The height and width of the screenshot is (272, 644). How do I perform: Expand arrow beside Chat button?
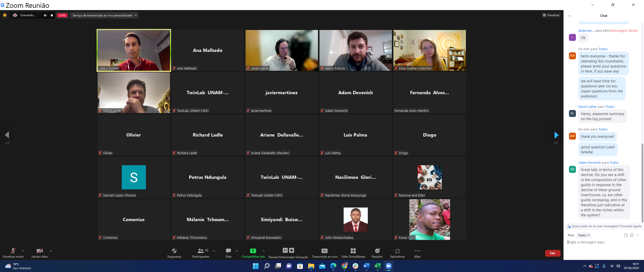click(x=237, y=251)
